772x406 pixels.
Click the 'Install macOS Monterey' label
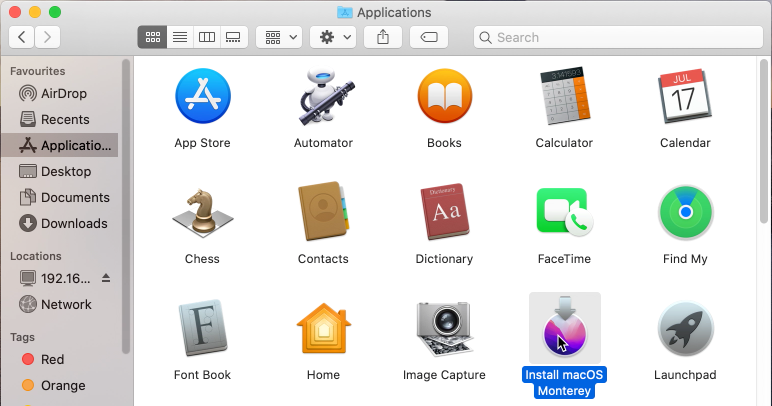coord(564,383)
